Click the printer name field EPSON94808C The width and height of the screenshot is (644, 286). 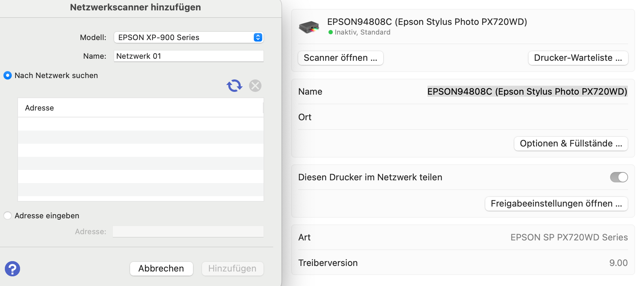[x=527, y=92]
